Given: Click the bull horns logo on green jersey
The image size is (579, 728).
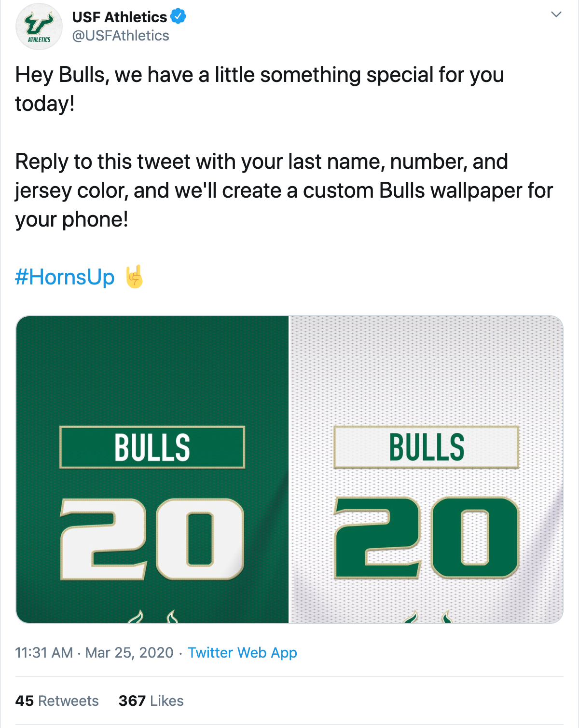Looking at the screenshot, I should tap(152, 616).
